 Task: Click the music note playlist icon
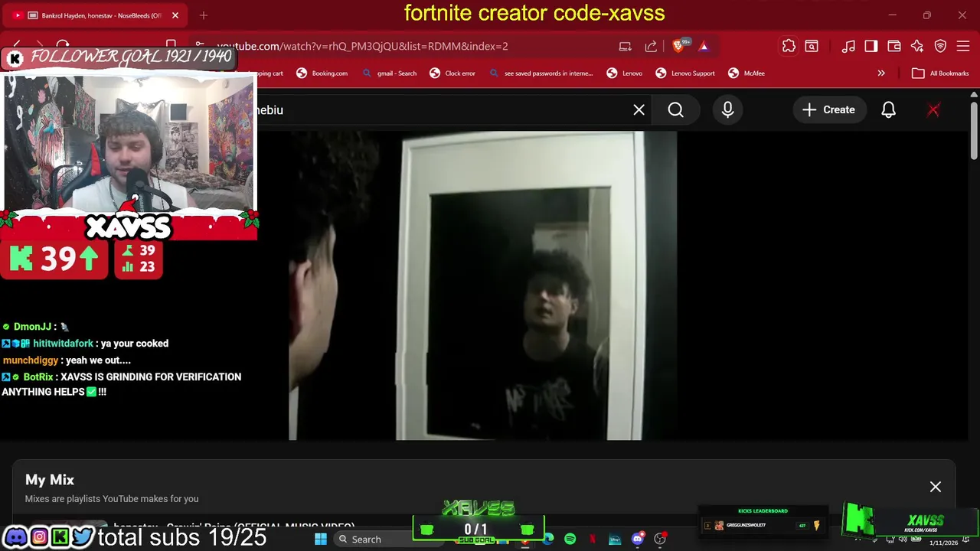(848, 46)
